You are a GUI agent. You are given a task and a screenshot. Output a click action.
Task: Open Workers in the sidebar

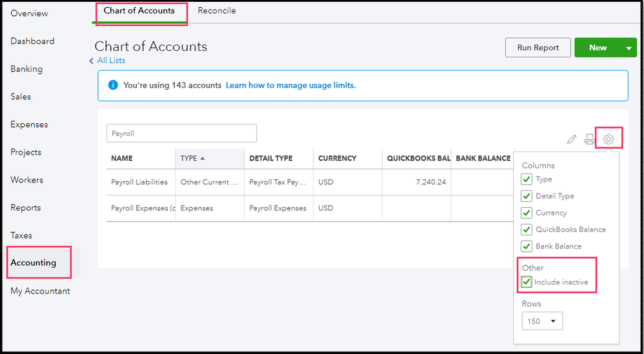(26, 180)
